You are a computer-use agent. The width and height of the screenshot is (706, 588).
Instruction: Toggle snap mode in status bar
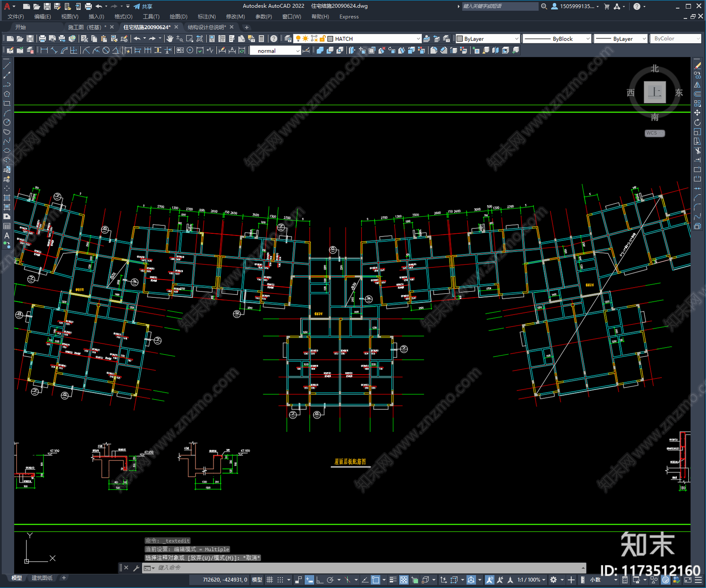(x=280, y=580)
